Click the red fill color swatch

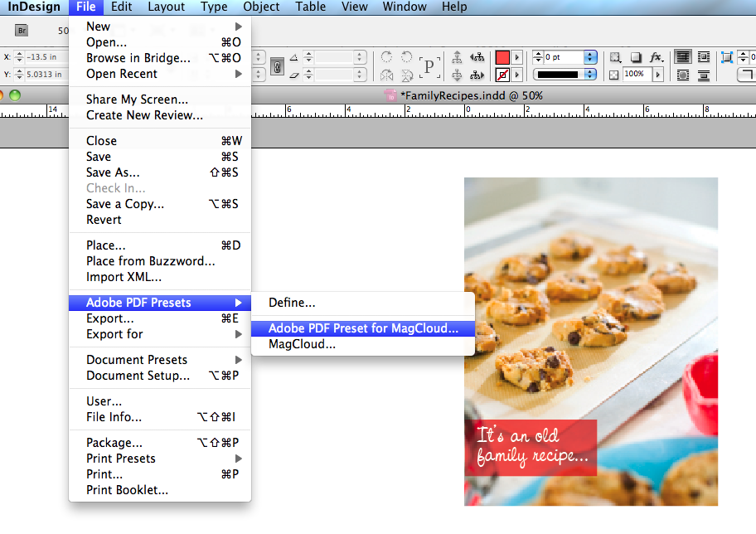coord(502,57)
